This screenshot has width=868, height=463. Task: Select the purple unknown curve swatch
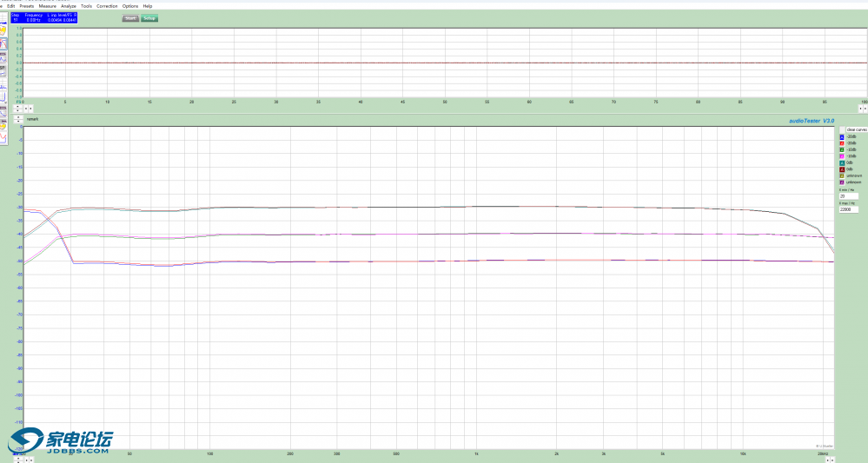click(842, 182)
